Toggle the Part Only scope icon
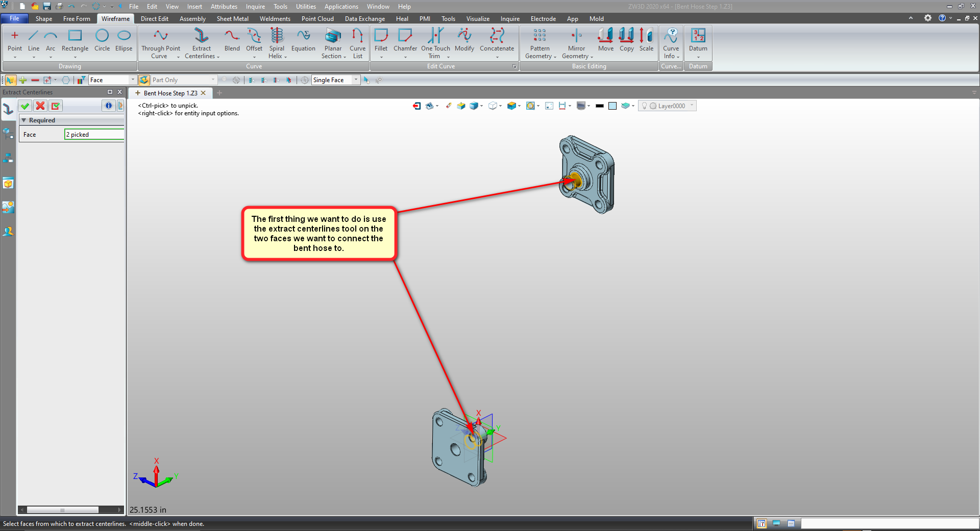 144,80
